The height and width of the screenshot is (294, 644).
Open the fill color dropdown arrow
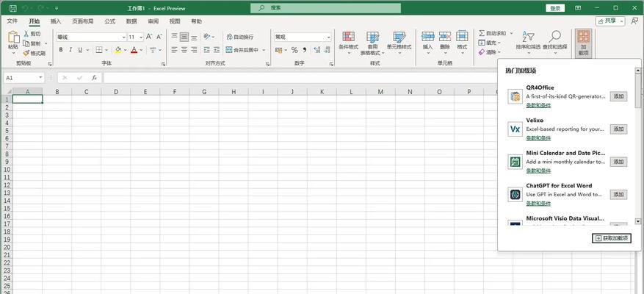(126, 50)
